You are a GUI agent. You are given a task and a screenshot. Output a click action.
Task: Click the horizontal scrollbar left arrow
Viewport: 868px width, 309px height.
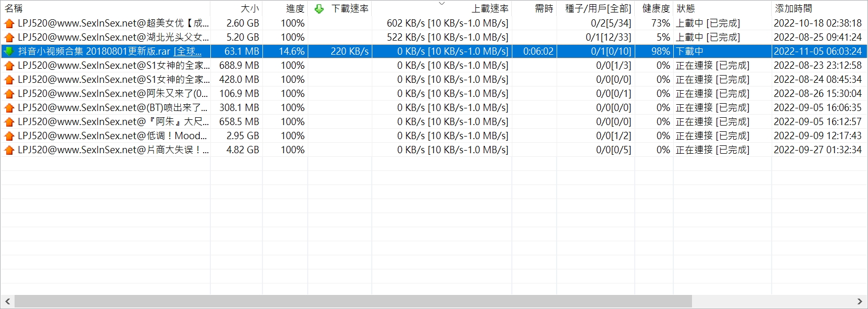7,302
